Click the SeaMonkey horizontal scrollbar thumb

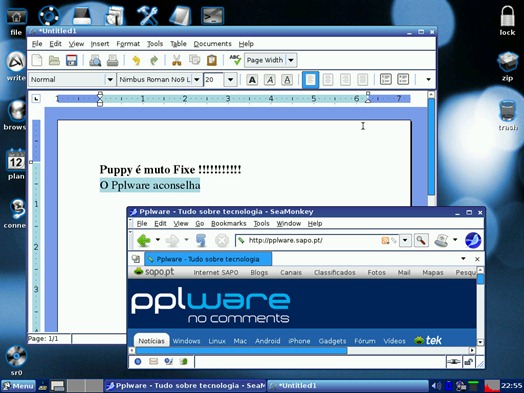point(241,351)
